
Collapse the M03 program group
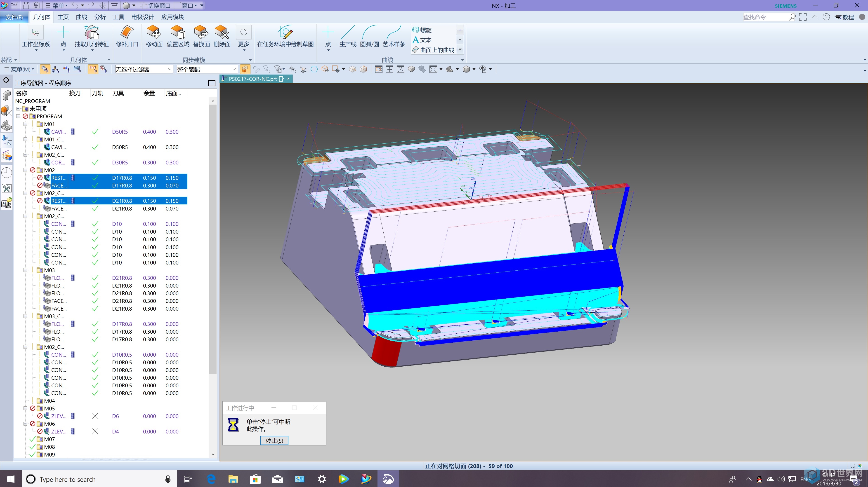pos(25,270)
